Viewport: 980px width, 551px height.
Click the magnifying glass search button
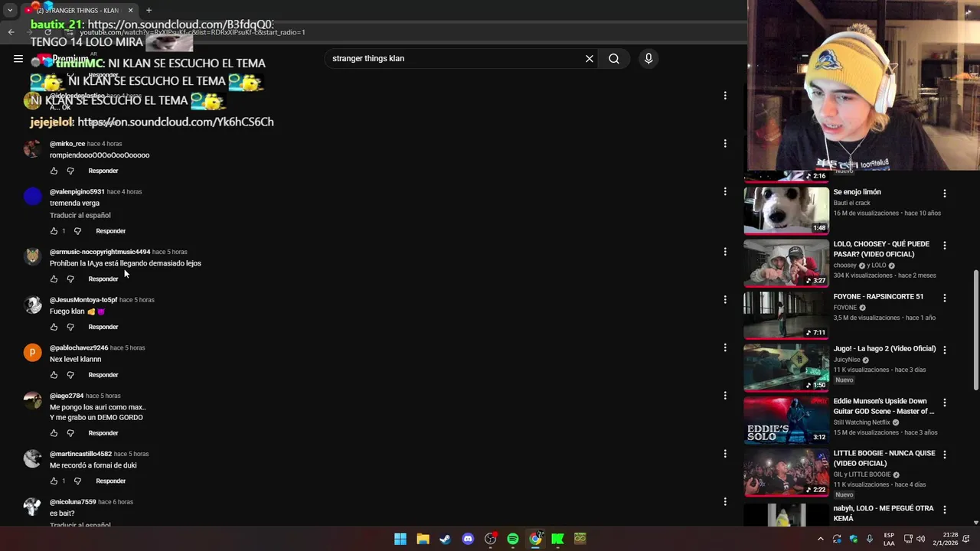tap(614, 58)
